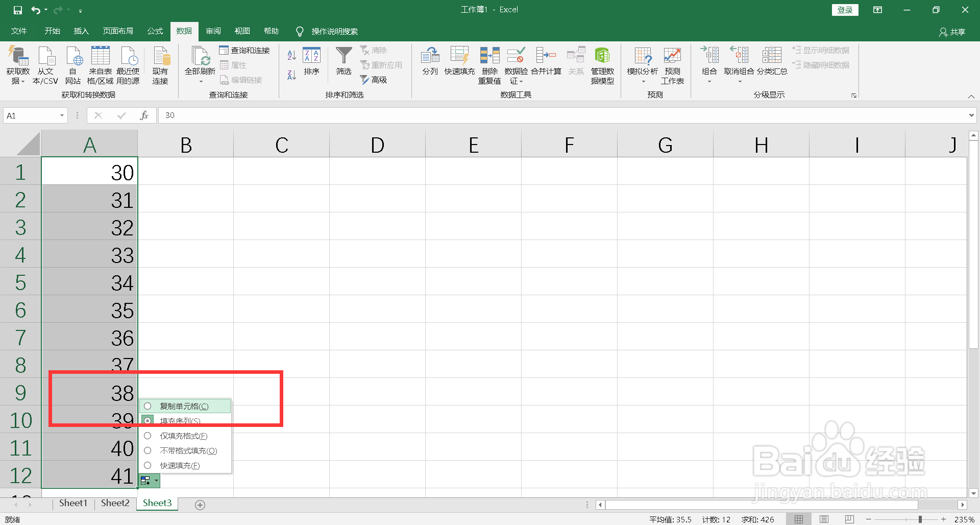The image size is (980, 525).
Task: Switch to Page Layout (页面布局) tab
Action: (118, 31)
